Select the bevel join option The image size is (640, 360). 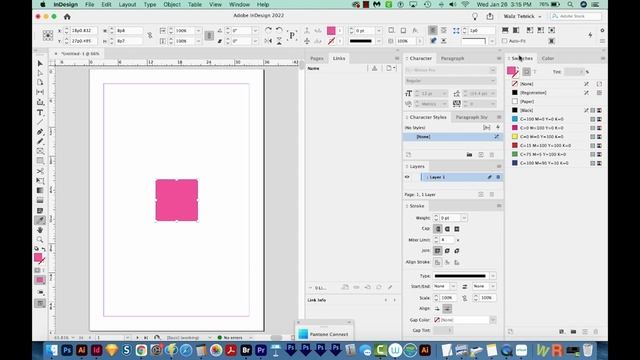tap(457, 251)
